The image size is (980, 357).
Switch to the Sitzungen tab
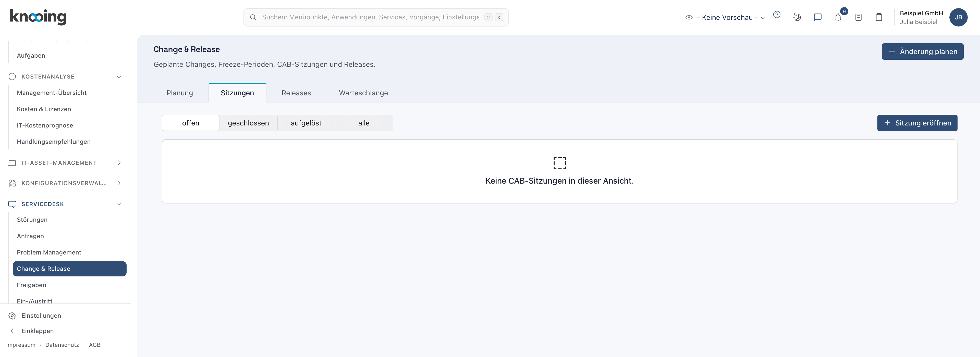(x=237, y=93)
